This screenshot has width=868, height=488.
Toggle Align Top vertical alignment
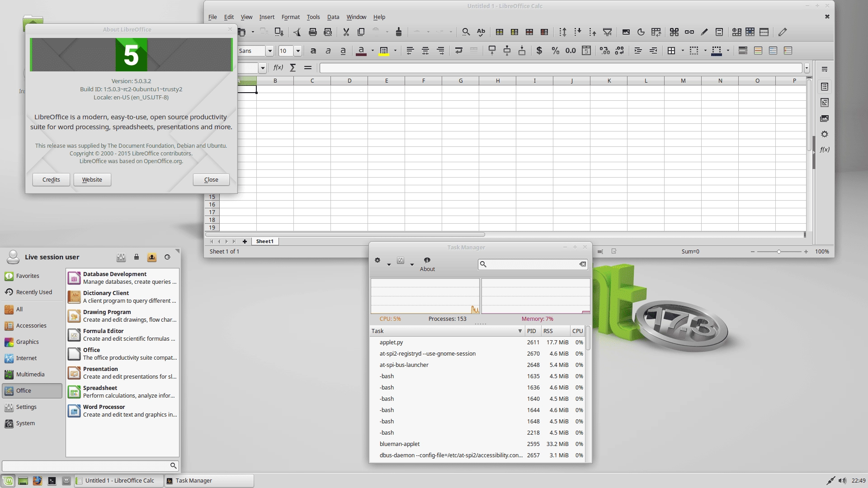click(x=492, y=51)
